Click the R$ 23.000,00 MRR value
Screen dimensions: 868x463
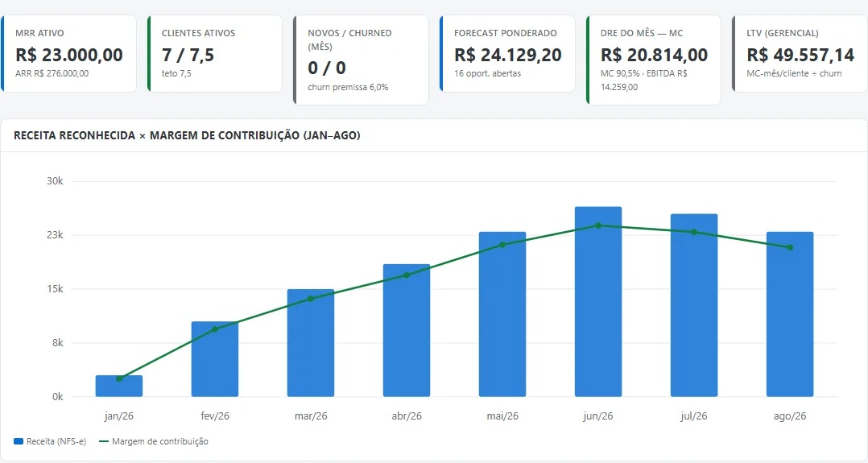click(69, 55)
